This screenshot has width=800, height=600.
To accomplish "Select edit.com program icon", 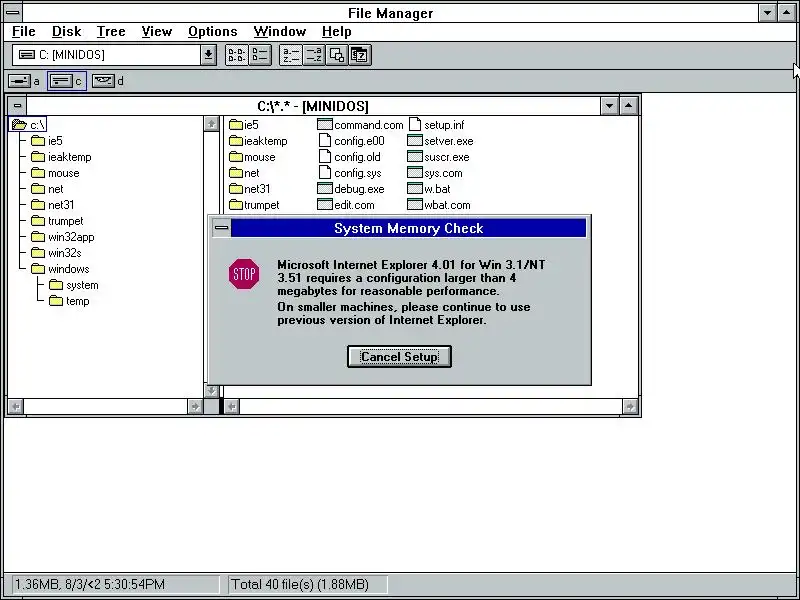I will (324, 205).
